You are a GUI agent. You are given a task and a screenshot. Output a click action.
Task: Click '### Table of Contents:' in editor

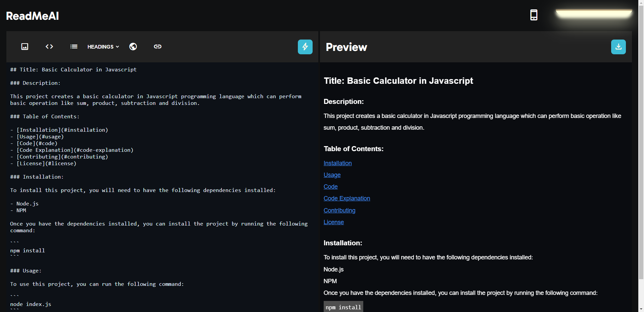(45, 117)
